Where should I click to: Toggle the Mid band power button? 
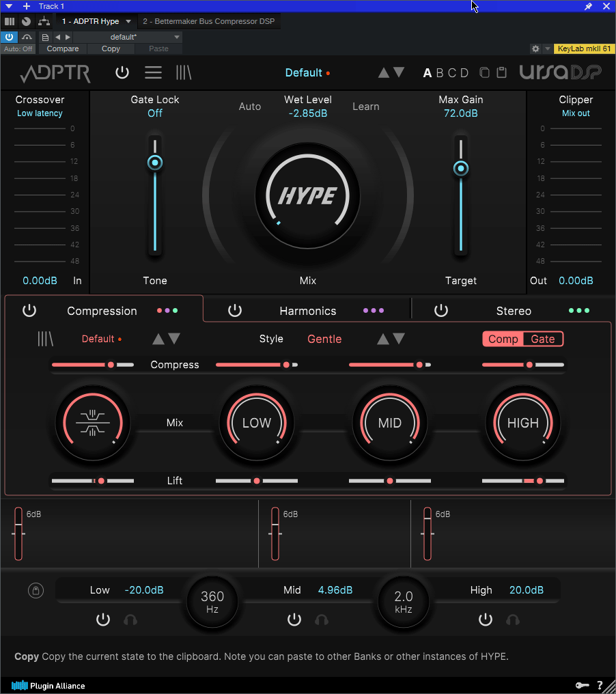click(294, 620)
